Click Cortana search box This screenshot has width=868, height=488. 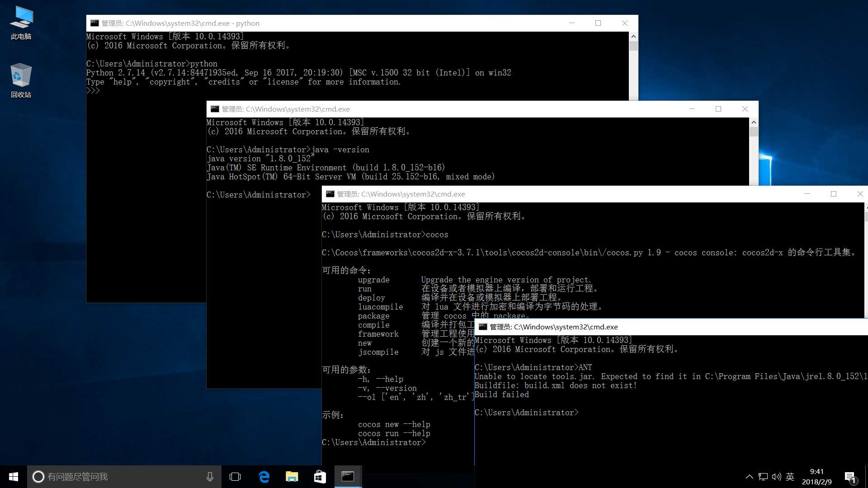(124, 477)
